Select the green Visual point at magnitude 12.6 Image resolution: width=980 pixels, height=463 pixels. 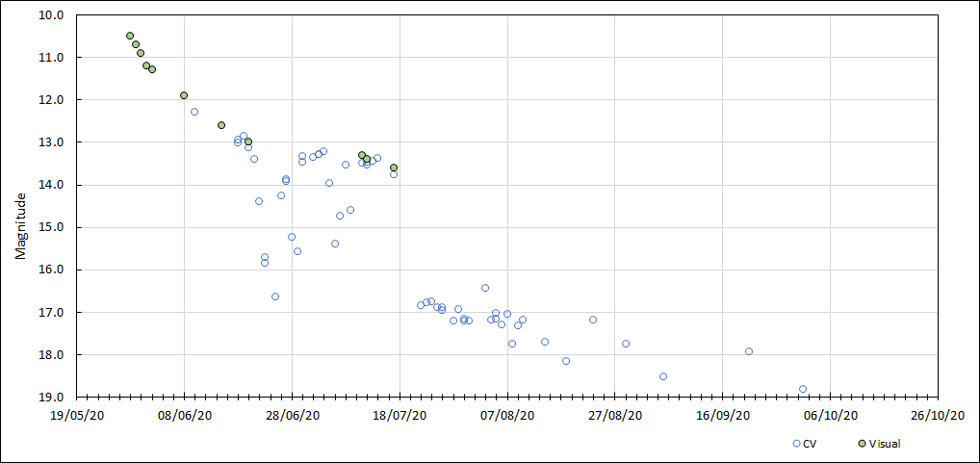tap(221, 125)
